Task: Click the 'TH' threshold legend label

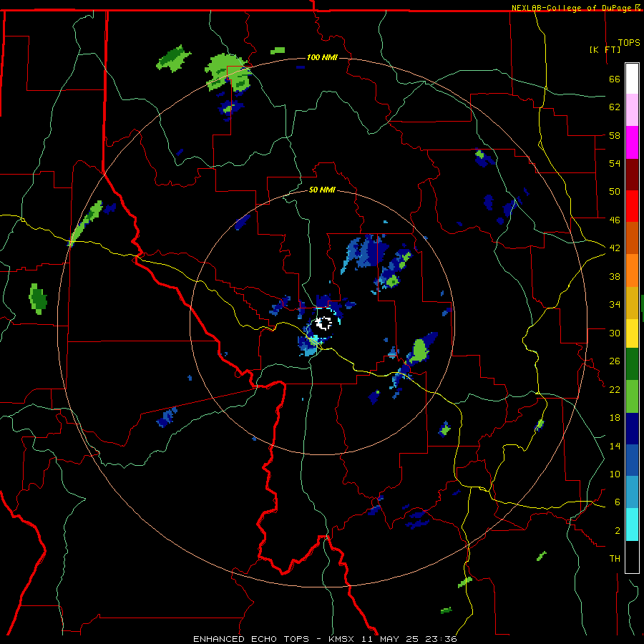Action: pyautogui.click(x=615, y=559)
